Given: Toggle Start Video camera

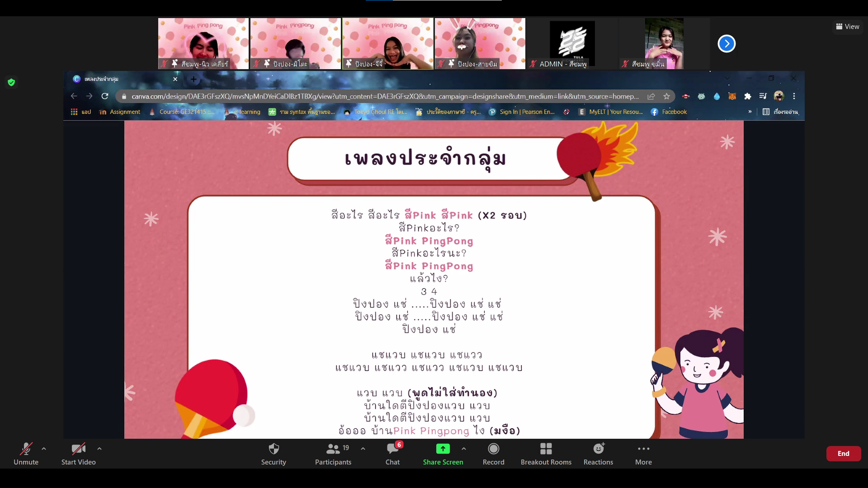Looking at the screenshot, I should (x=78, y=453).
